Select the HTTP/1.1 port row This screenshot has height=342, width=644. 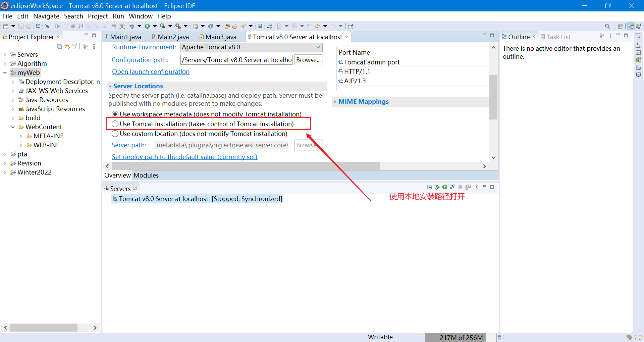tap(413, 71)
